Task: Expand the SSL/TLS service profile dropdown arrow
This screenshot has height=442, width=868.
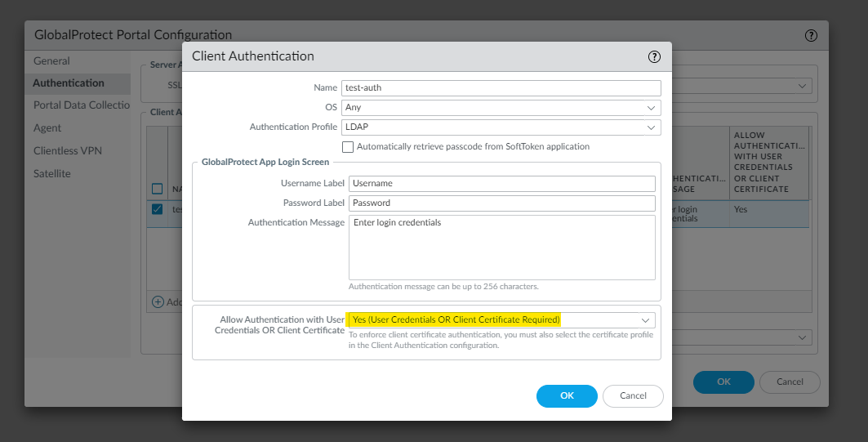Action: (803, 86)
